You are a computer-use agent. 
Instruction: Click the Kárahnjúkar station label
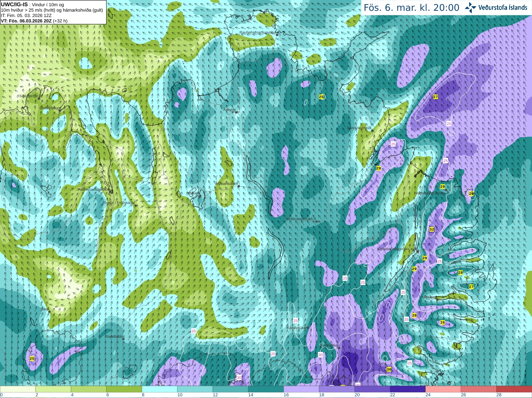[298, 328]
